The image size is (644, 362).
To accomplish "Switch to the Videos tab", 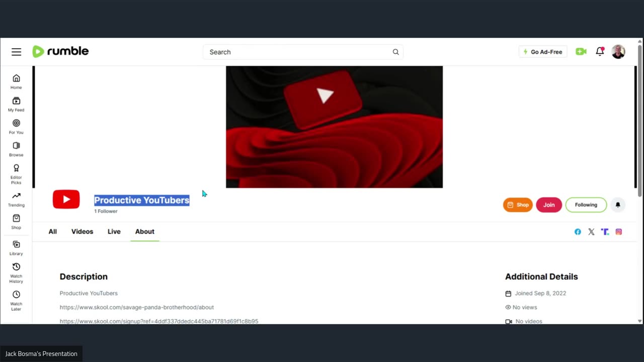I will 82,231.
